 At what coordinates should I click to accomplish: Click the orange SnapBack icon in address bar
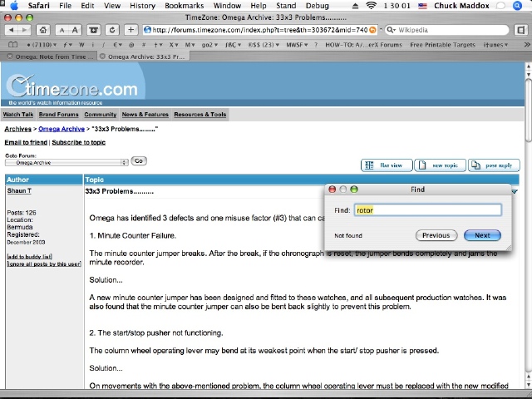(x=372, y=30)
